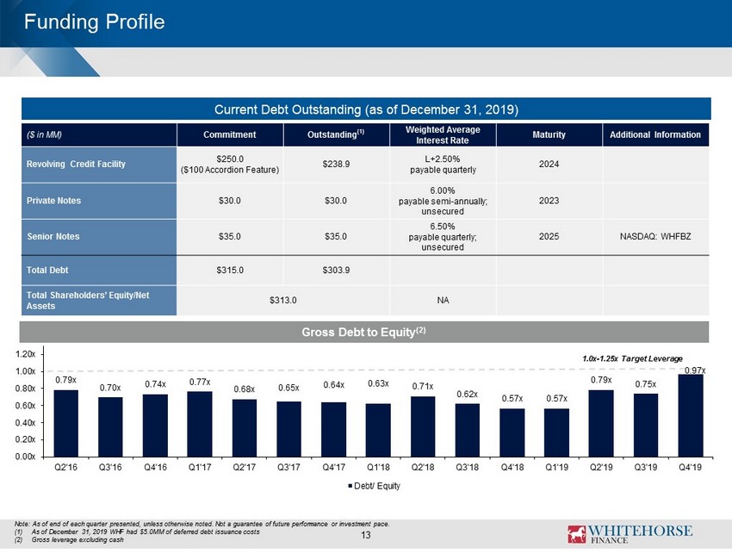Select '6.00% payable semi-annually; unsecured' cell
The height and width of the screenshot is (560, 732).
[x=443, y=201]
